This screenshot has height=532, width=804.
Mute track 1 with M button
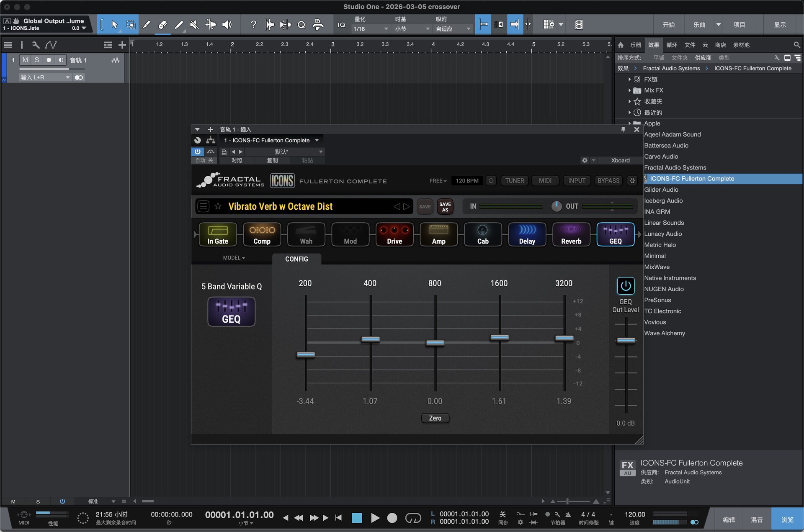coord(25,60)
